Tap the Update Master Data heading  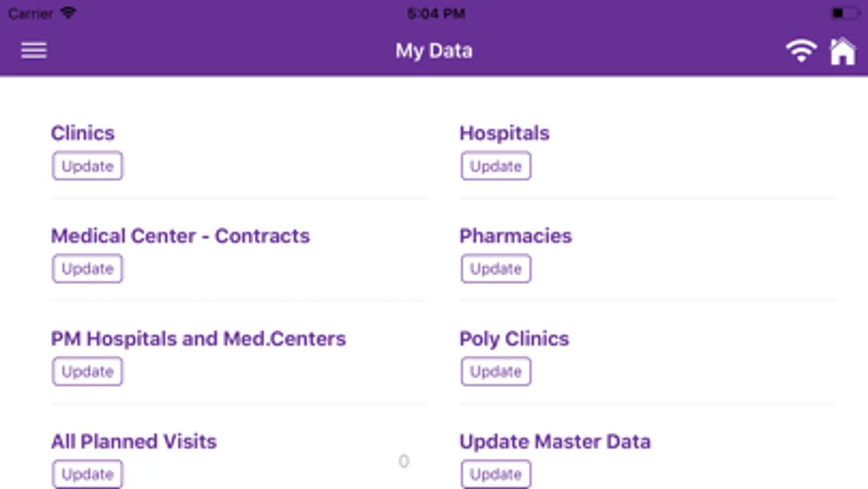point(554,441)
